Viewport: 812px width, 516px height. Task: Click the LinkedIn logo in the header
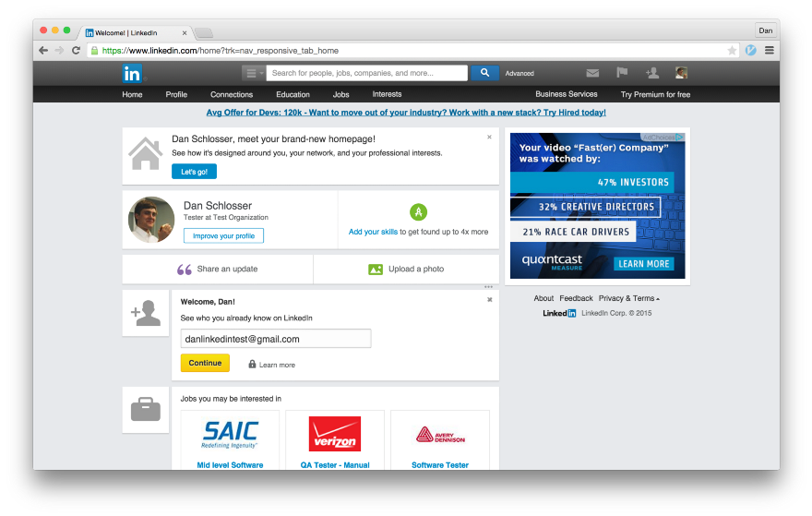point(132,74)
